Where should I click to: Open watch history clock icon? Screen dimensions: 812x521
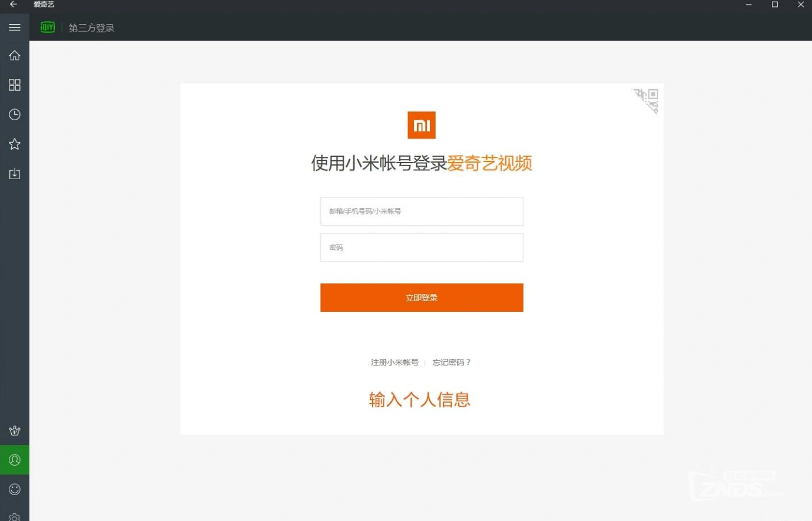point(15,114)
